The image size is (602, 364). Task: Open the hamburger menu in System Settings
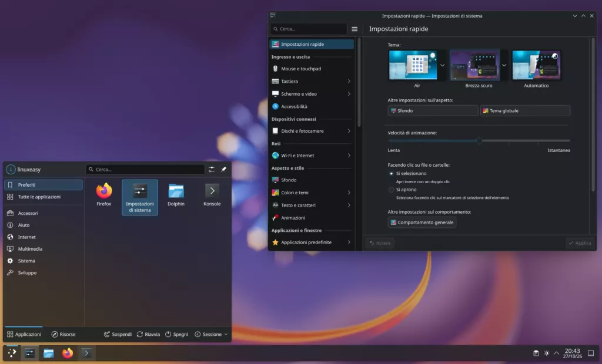354,29
